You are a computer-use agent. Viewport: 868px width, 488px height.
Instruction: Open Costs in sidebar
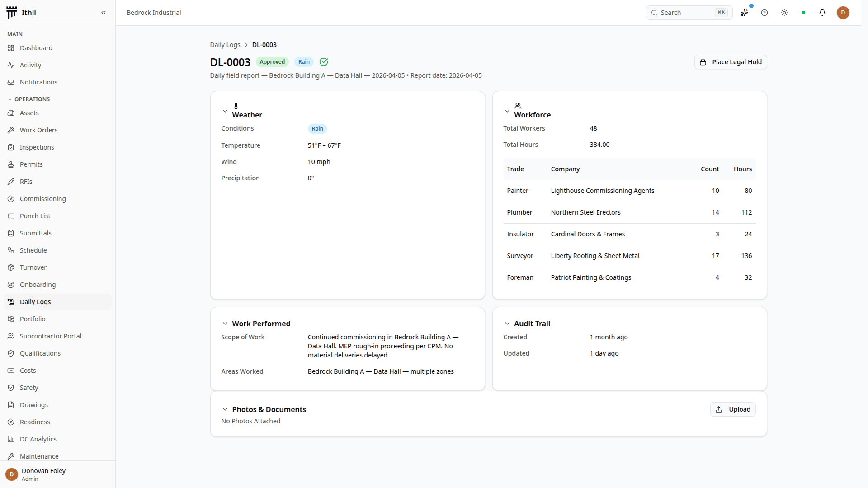57,371
